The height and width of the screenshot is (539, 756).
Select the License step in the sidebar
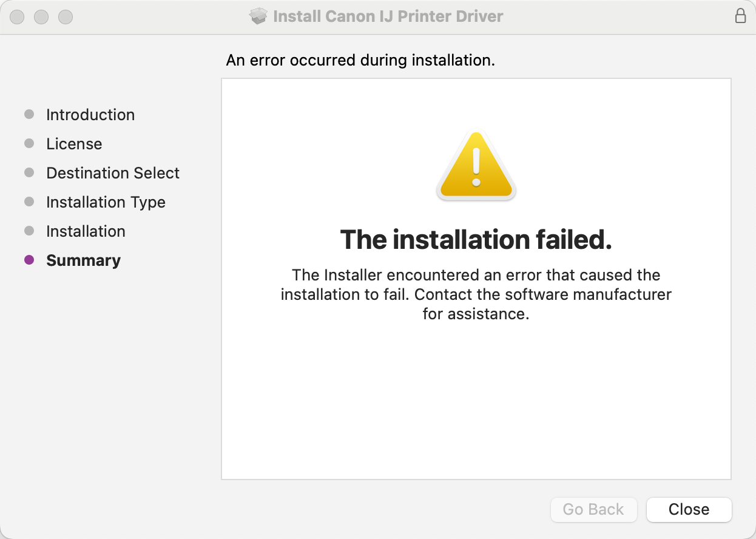click(74, 144)
